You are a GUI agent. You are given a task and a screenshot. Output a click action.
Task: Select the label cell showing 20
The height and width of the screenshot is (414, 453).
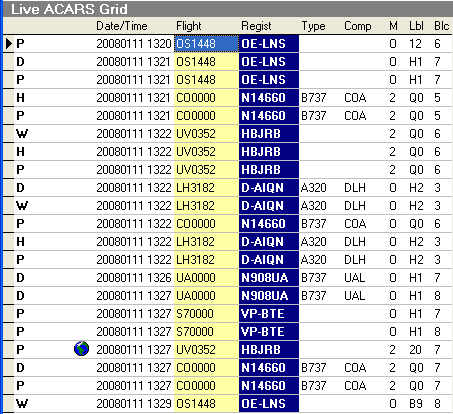point(416,350)
